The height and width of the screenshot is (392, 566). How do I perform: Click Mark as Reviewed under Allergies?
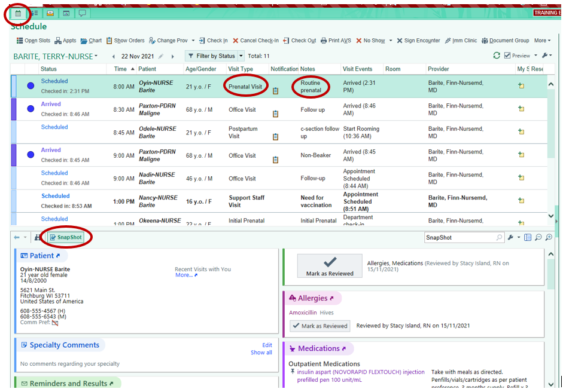(x=320, y=326)
